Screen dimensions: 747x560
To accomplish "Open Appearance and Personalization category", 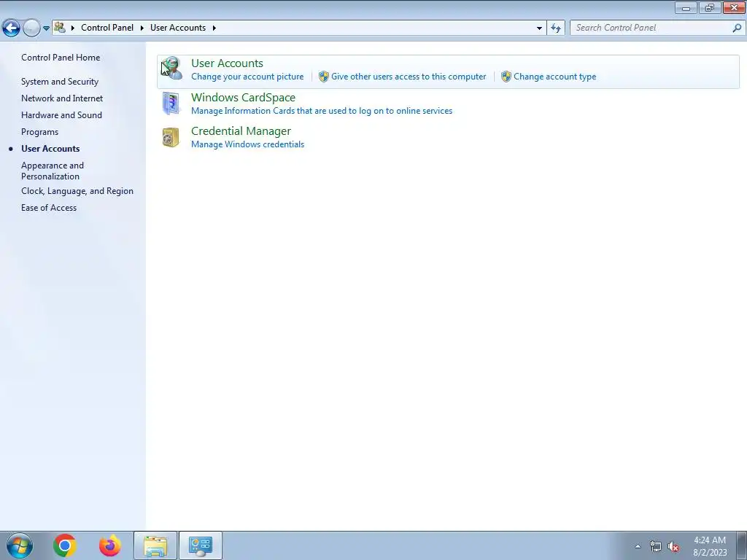I will [53, 171].
